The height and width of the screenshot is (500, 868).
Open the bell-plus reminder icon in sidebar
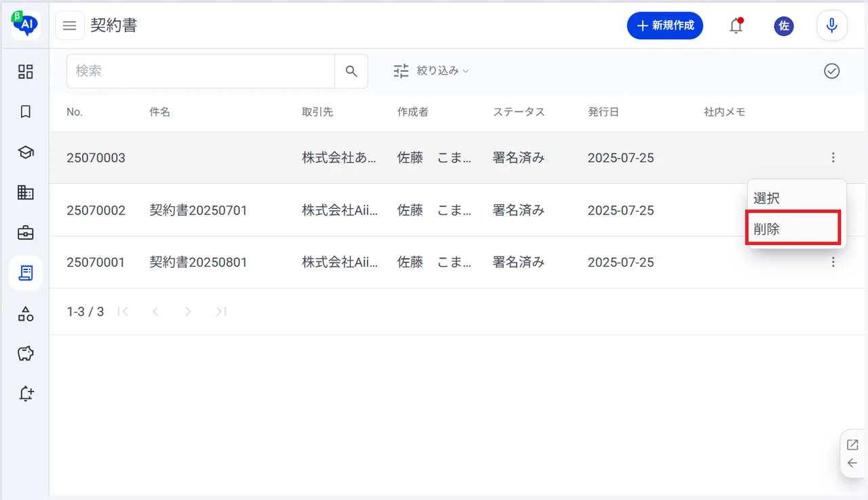coord(26,393)
